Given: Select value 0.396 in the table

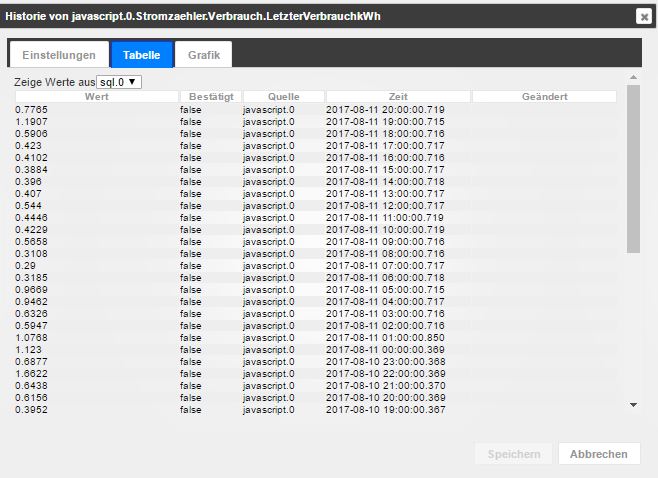Looking at the screenshot, I should (29, 182).
